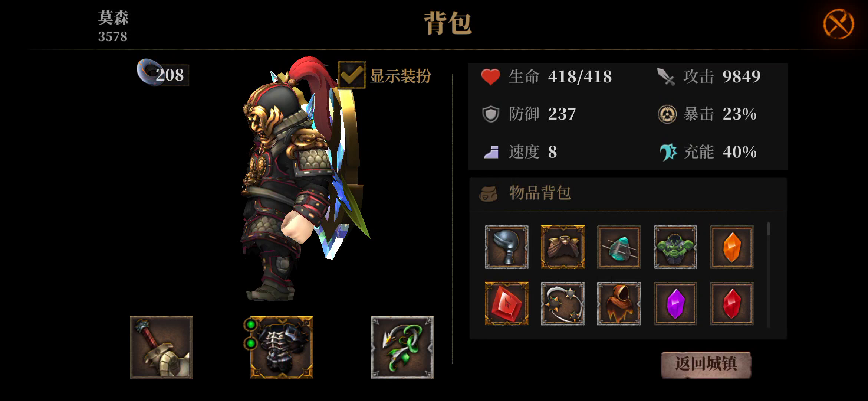Select the green goblin mask item
Screen dimensions: 868x401
[675, 247]
